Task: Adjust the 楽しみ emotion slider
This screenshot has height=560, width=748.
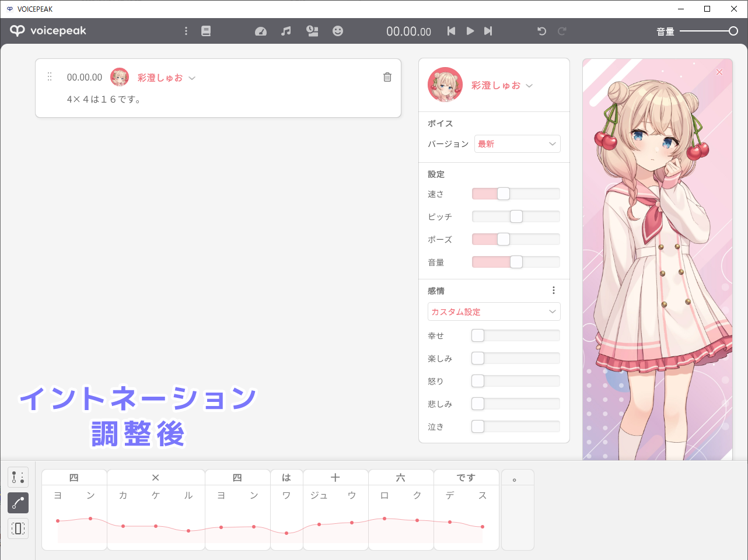Action: coord(516,358)
